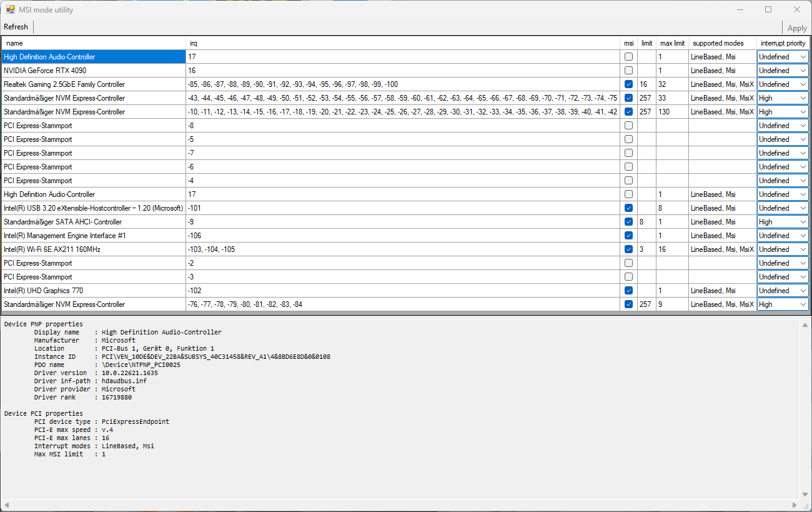Click max limit cell "32" in Realtek row
The width and height of the screenshot is (812, 512).
point(672,84)
